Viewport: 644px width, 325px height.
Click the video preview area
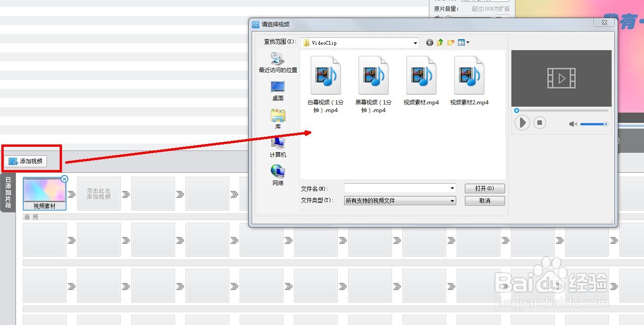tap(562, 78)
